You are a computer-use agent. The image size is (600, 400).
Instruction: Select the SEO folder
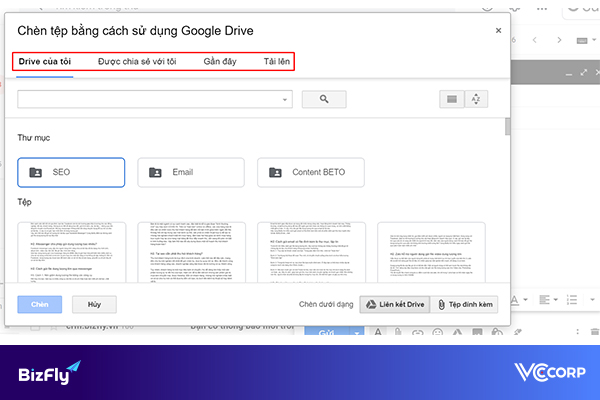[71, 173]
